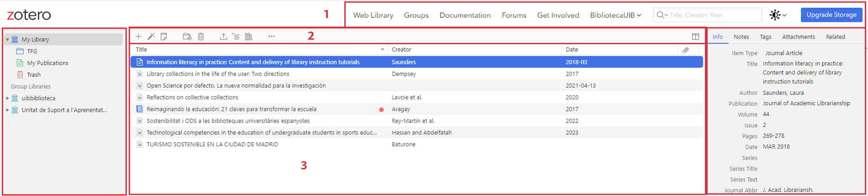This screenshot has width=868, height=196.
Task: Switch to the Tags tab
Action: coord(766,37)
